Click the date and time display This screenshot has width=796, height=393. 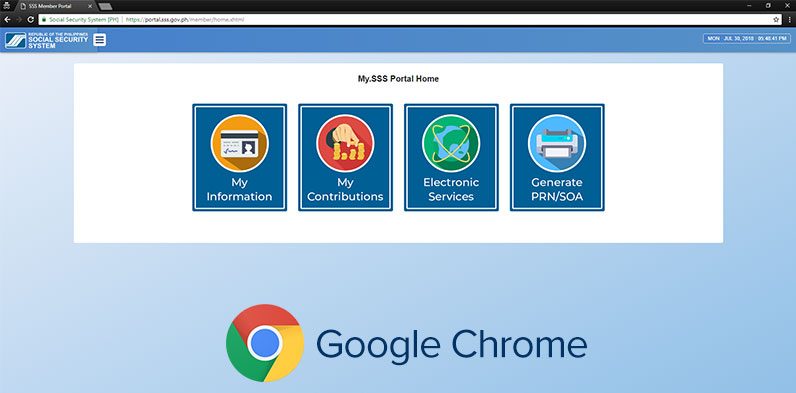pos(747,39)
